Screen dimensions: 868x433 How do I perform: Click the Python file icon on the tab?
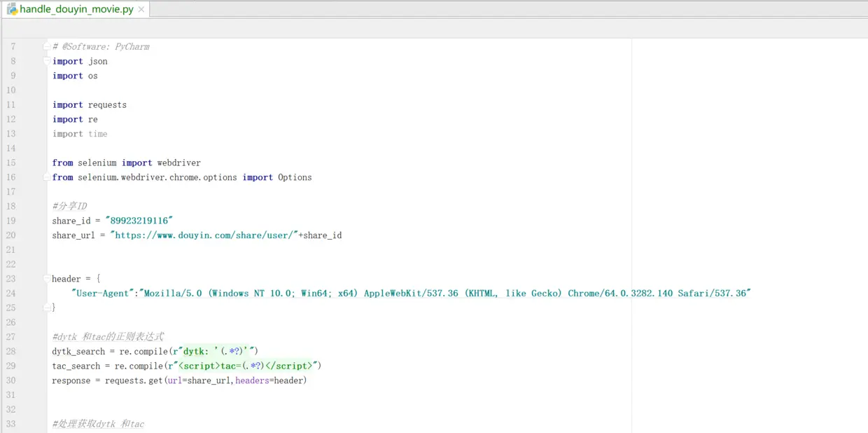click(x=12, y=9)
